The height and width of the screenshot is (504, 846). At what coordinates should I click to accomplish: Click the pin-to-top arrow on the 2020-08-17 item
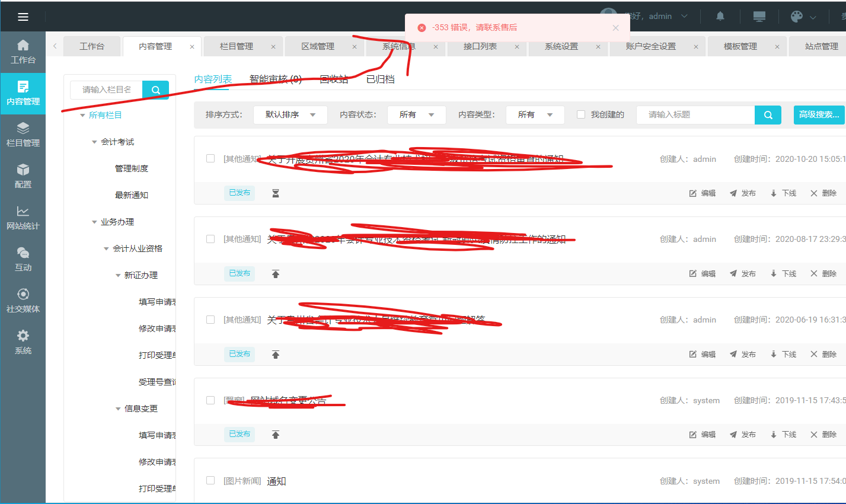point(276,274)
